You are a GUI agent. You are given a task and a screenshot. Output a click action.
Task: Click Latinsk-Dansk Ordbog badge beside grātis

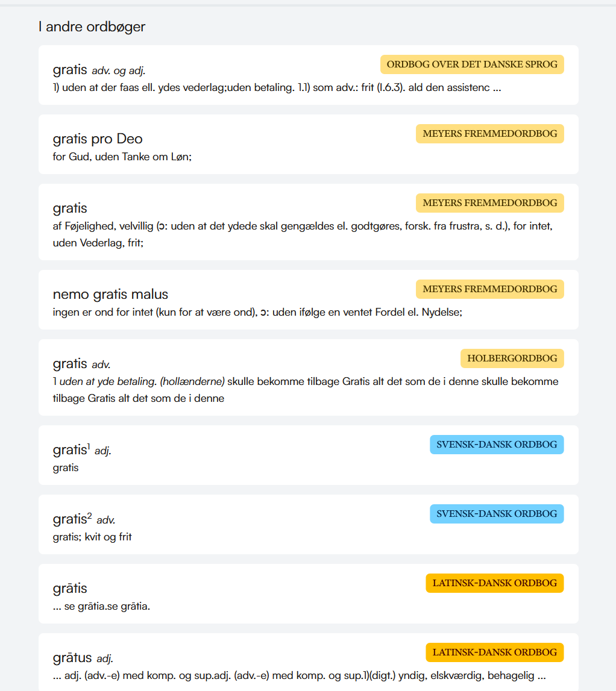coord(494,583)
